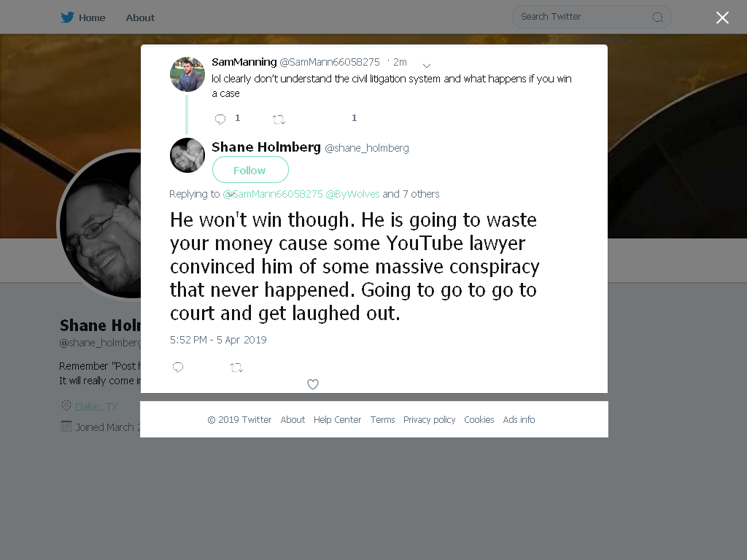The height and width of the screenshot is (560, 747).
Task: Click retweet icon under SamManning's tweet
Action: click(279, 120)
